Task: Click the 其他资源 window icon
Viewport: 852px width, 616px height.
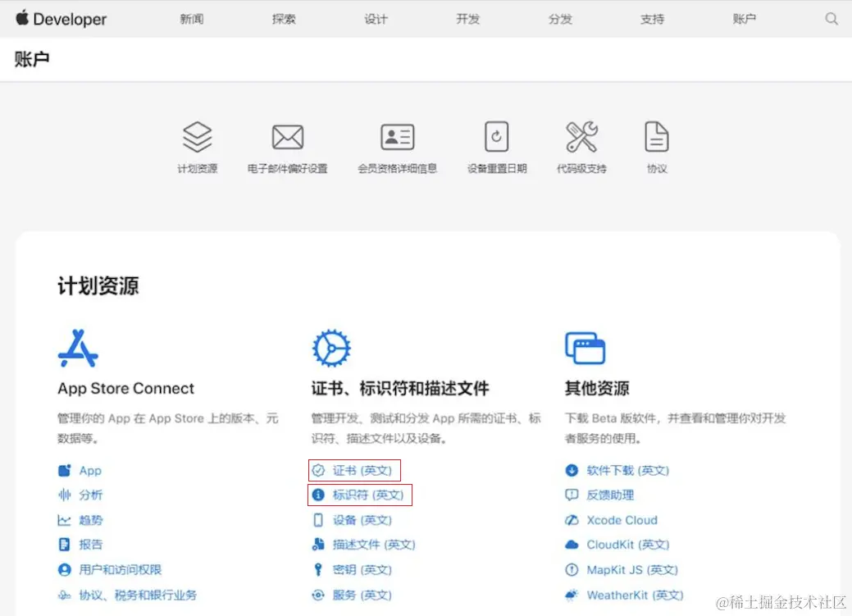Action: coord(585,348)
